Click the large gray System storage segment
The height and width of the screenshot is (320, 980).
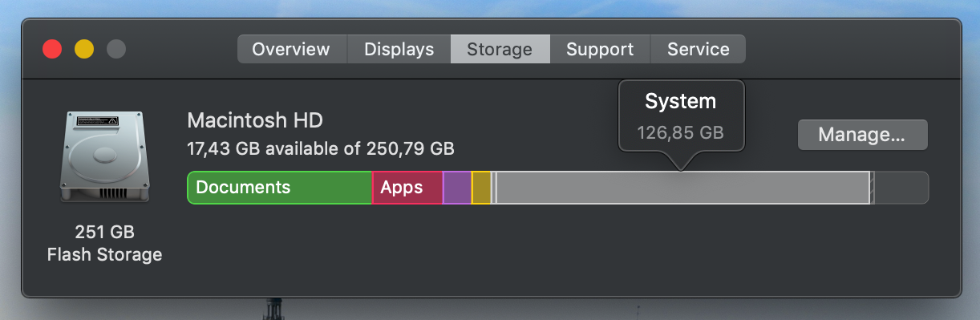point(682,188)
